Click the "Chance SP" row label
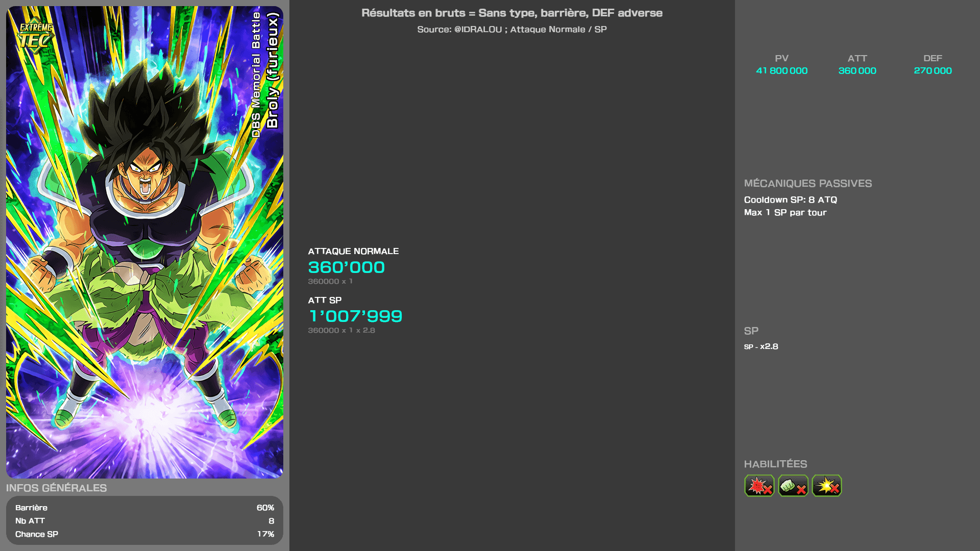The height and width of the screenshot is (551, 980). point(37,534)
